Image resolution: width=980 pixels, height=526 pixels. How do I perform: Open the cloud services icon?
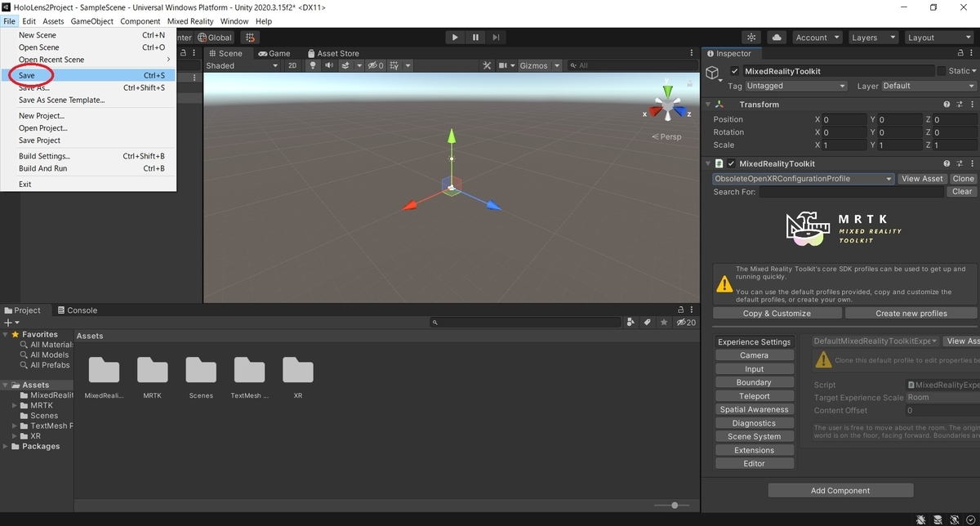coord(777,38)
